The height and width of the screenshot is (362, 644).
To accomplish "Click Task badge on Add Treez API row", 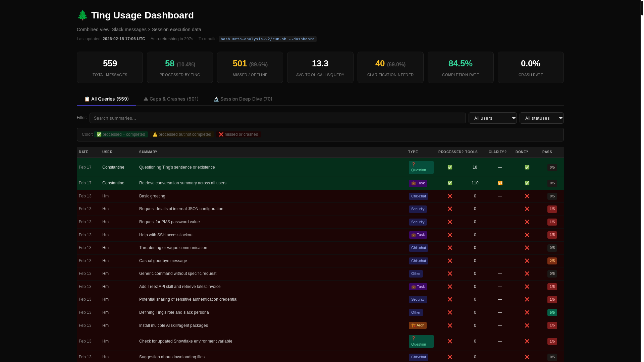I will 418,287.
